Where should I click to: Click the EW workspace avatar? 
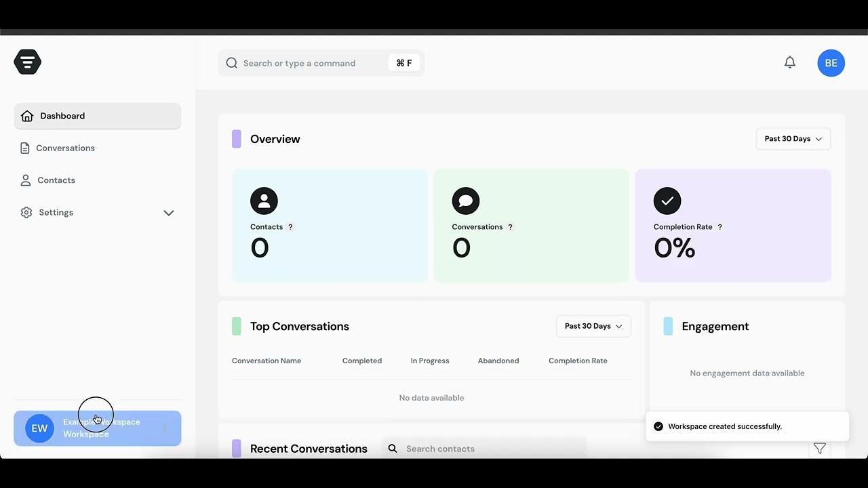coord(39,428)
